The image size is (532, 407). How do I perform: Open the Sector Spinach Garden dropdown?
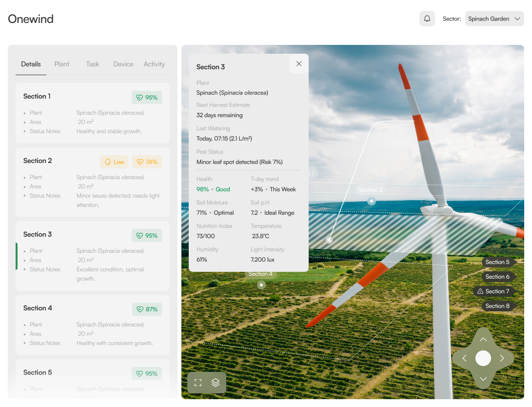494,19
